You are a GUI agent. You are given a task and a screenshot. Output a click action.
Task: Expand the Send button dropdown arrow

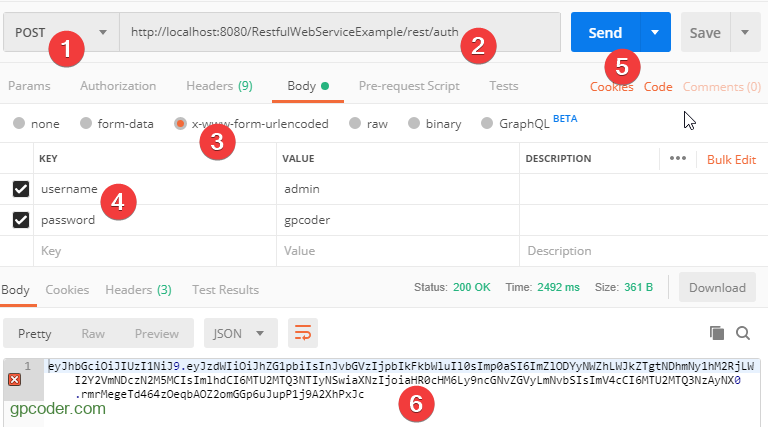click(x=654, y=33)
